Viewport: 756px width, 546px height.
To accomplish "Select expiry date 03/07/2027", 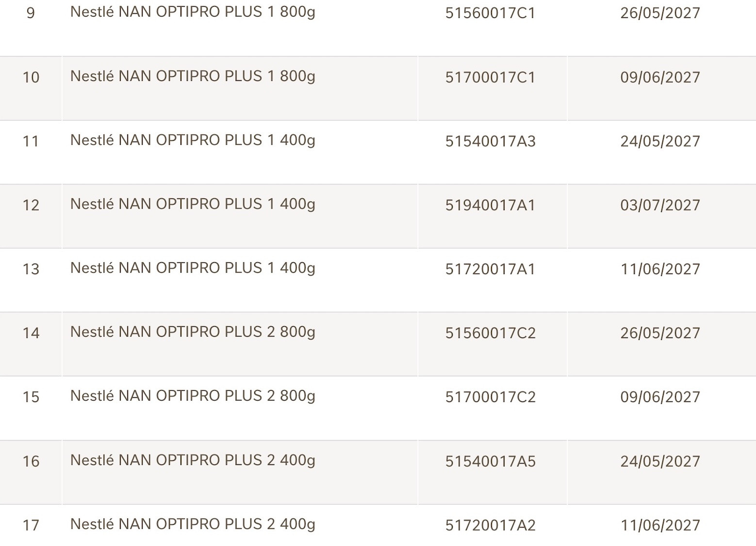I will tap(660, 205).
